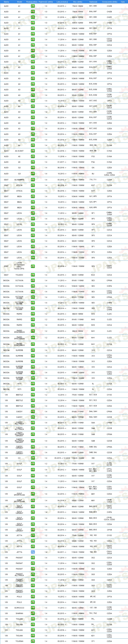Click the 'Opis' column header
The width and height of the screenshot is (128, 644).
pos(123,2)
